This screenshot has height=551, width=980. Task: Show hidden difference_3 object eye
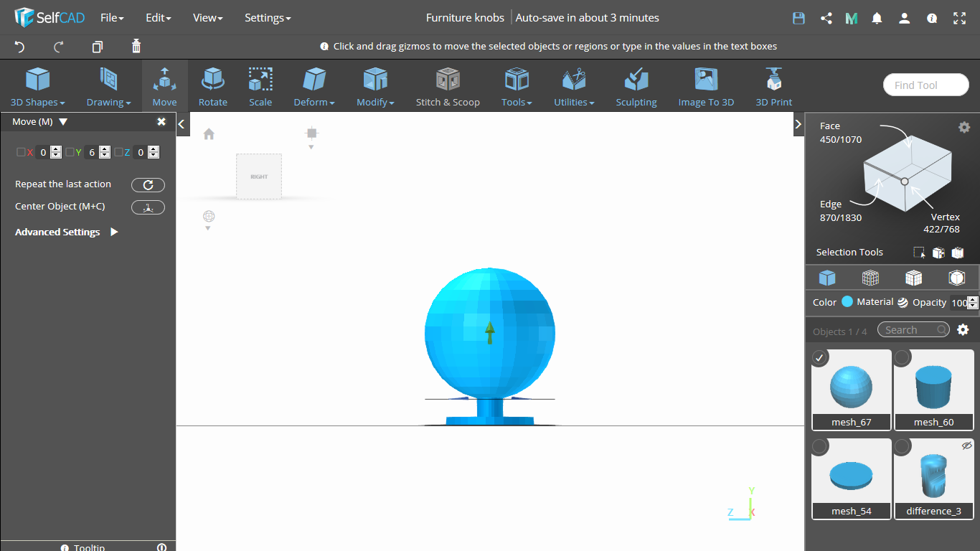[966, 446]
